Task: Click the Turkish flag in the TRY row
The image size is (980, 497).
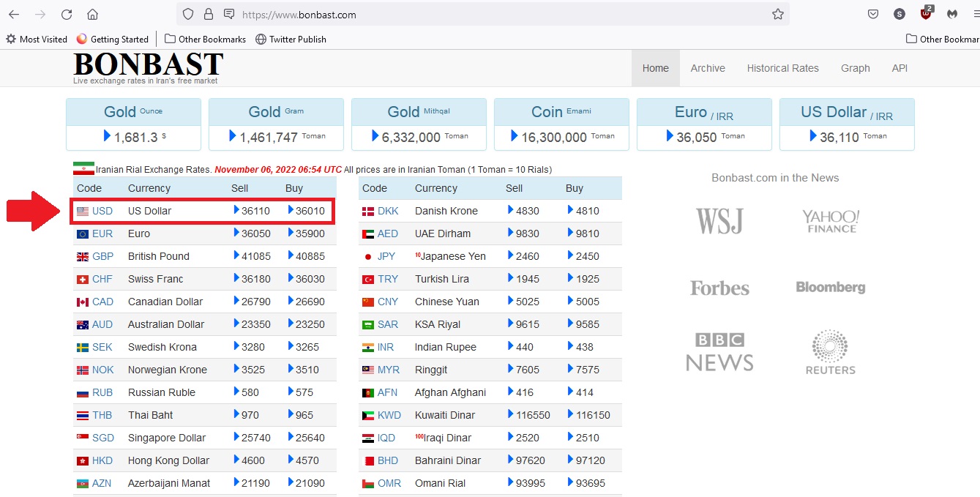Action: point(368,279)
